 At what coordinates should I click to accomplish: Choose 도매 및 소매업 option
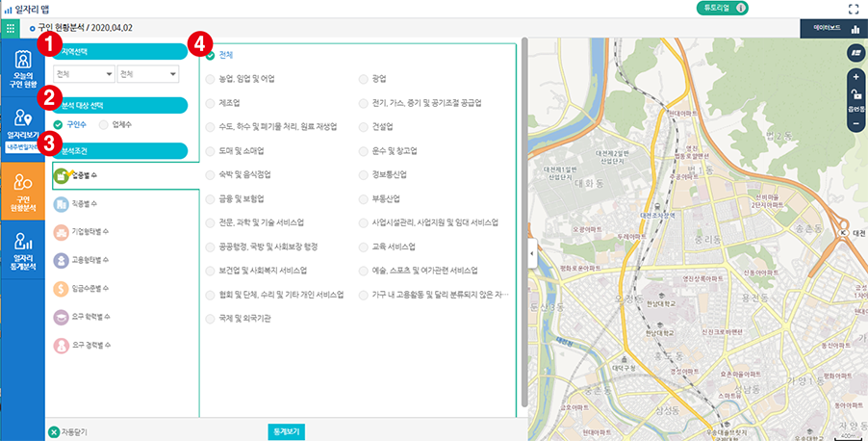[x=235, y=151]
